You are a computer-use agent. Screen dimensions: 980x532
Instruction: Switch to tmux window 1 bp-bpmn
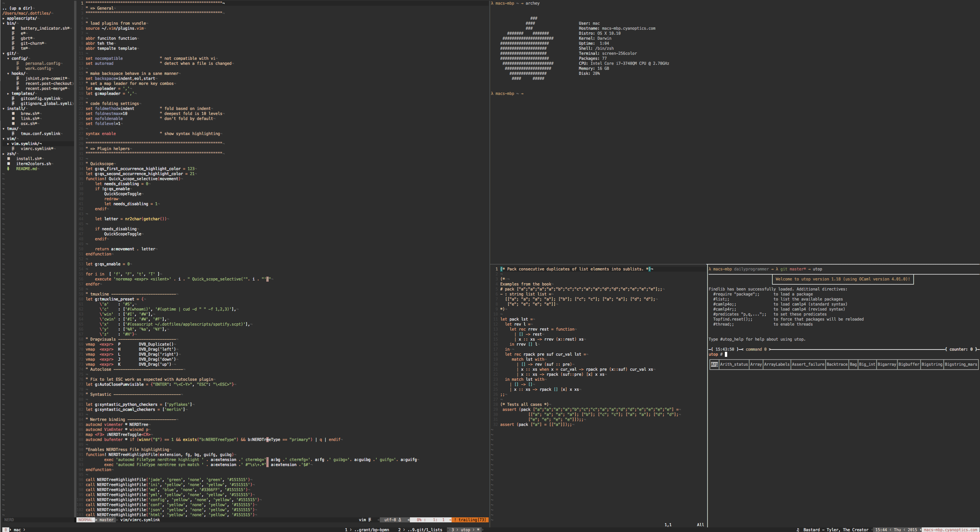367,530
